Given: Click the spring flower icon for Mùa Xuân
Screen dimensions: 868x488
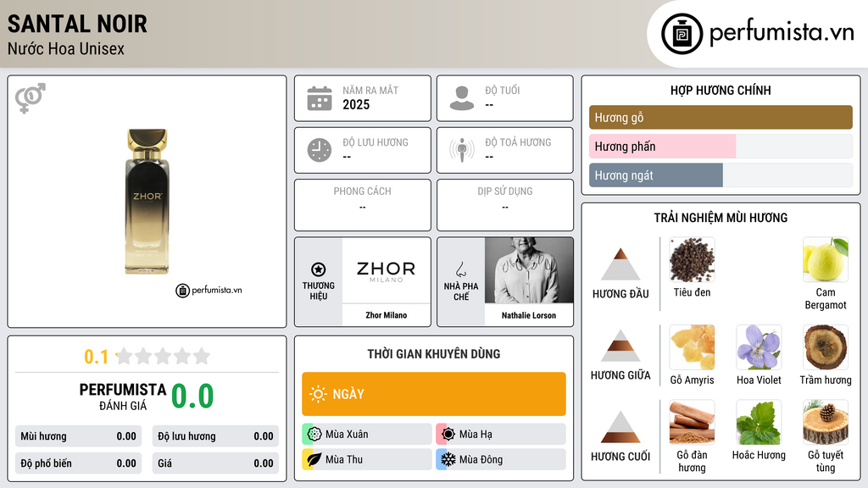Looking at the screenshot, I should point(314,434).
